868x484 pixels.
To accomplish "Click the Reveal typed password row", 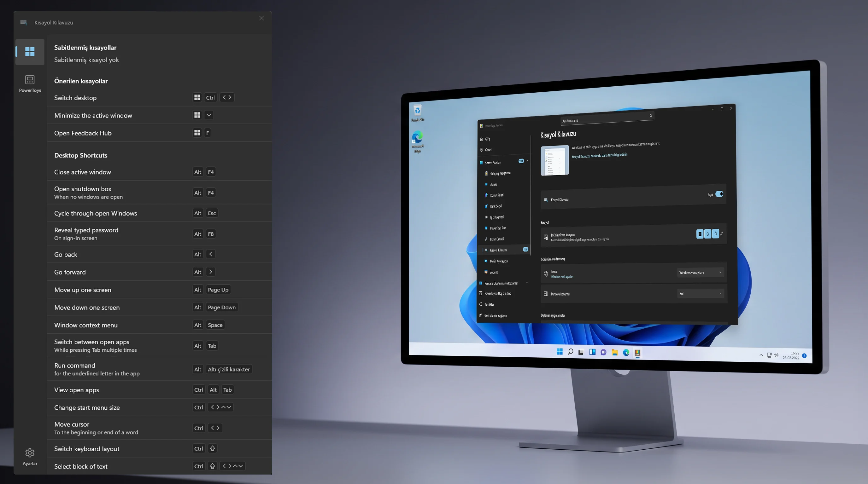I will tap(159, 233).
